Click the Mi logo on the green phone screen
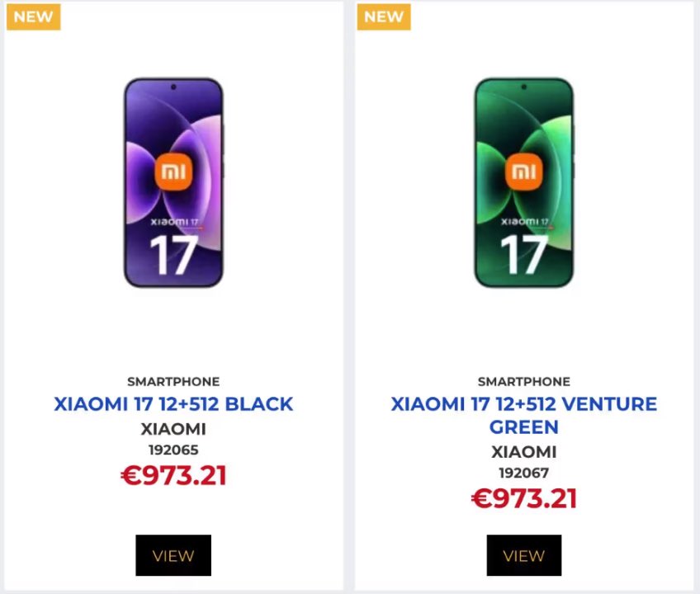The image size is (700, 594). [524, 171]
